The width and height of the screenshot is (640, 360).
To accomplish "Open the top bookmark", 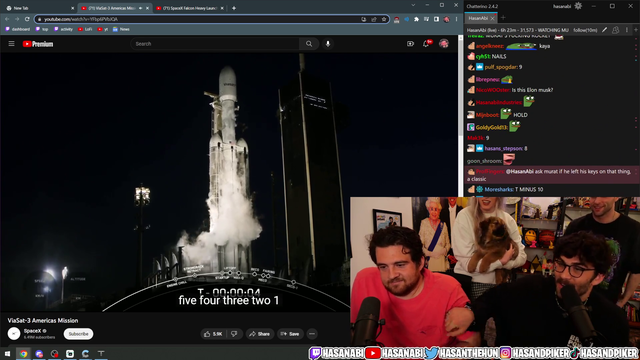I will coord(42,29).
